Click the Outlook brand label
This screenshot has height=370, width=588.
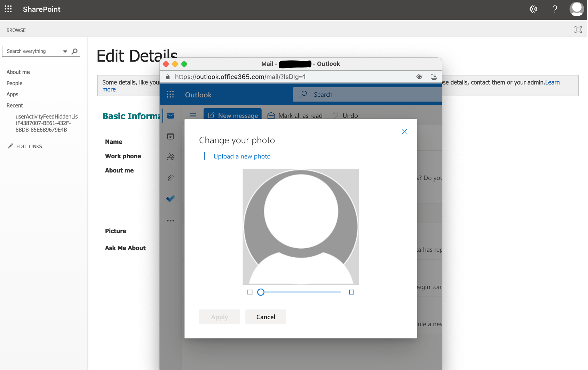(198, 95)
